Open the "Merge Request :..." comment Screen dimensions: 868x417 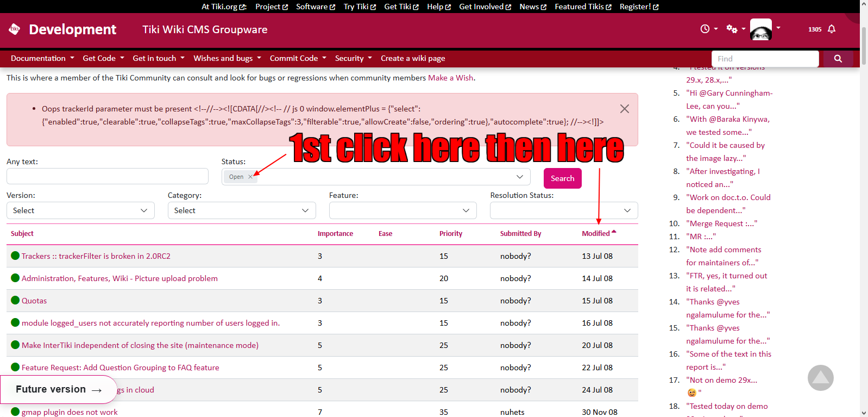pyautogui.click(x=721, y=223)
